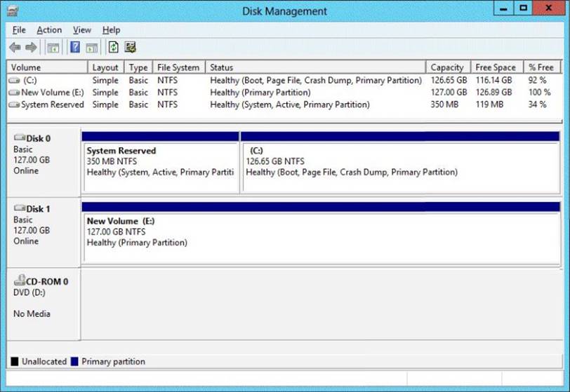Open the Help menu
The image size is (570, 392).
tap(111, 30)
